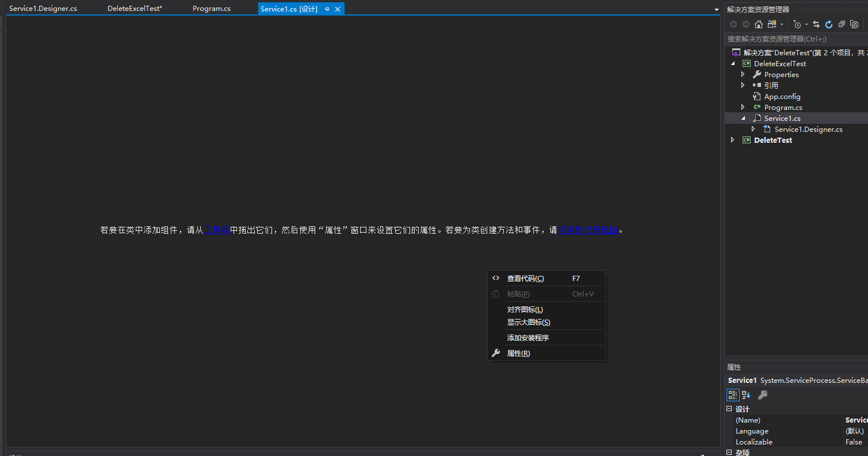The image size is (868, 456).
Task: Click the Sync with Active Document icon
Action: click(x=816, y=24)
